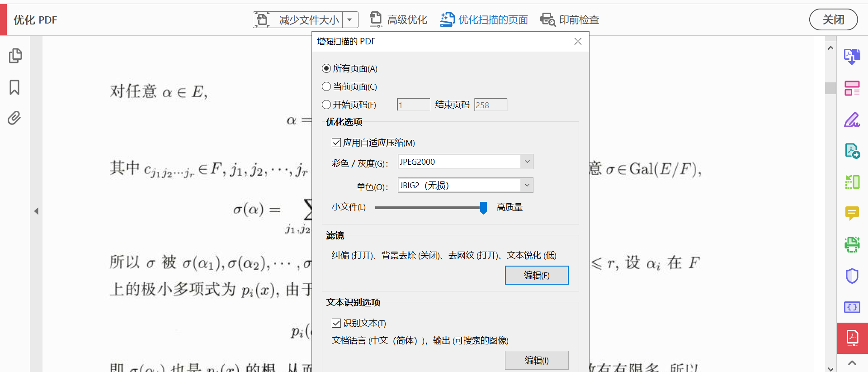Open the Monochrome JBIG2 dropdown

(465, 185)
